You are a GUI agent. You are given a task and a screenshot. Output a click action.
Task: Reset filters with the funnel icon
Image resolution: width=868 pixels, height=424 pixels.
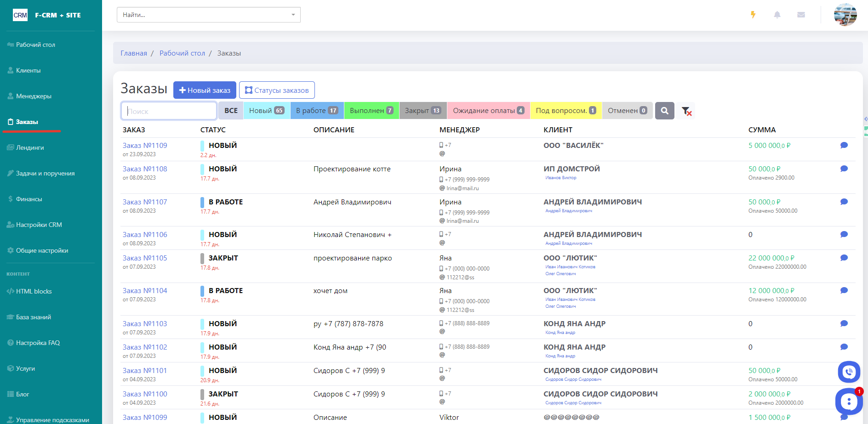686,111
